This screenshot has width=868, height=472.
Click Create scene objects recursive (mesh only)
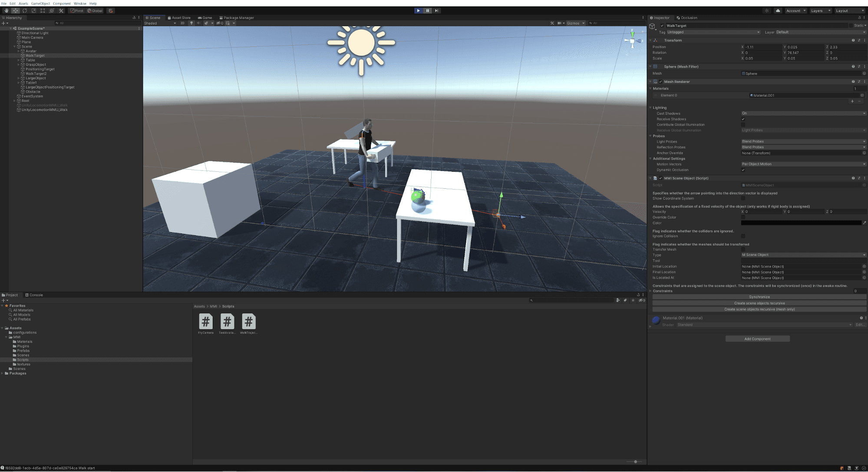(x=759, y=309)
